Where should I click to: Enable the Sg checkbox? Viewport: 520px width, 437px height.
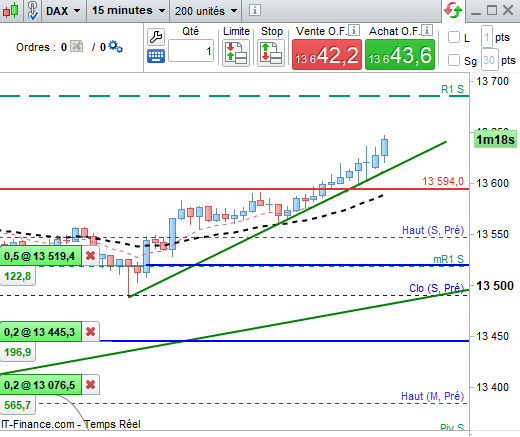tap(454, 60)
